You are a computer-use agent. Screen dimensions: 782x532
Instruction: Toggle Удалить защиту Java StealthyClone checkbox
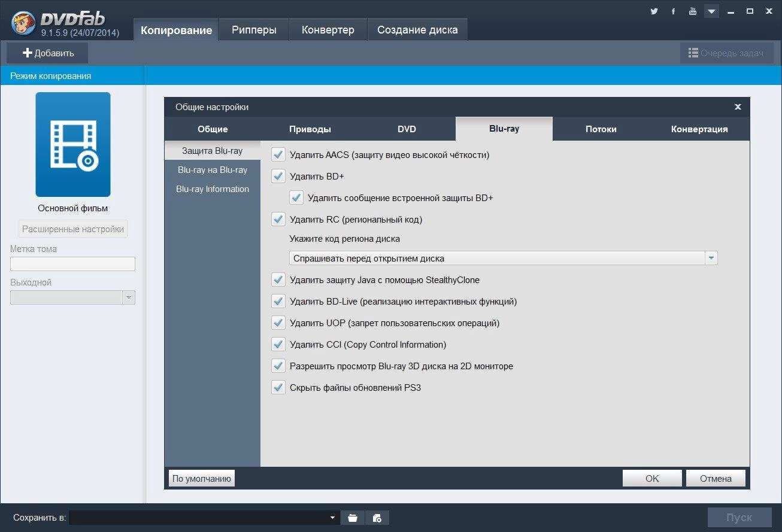pyautogui.click(x=278, y=280)
